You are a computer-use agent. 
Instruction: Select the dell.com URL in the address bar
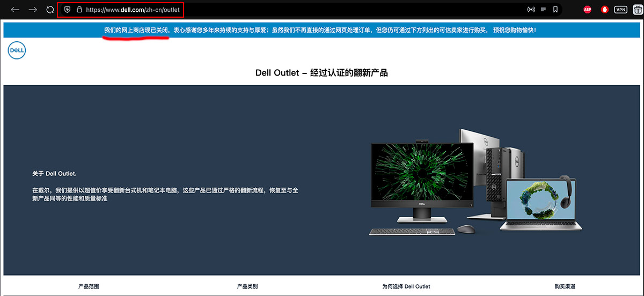(133, 10)
